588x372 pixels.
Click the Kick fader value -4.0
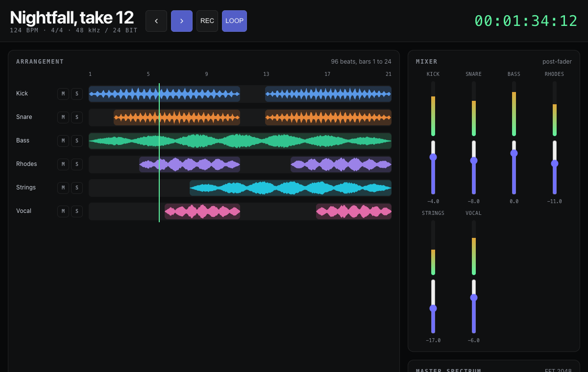tap(433, 202)
